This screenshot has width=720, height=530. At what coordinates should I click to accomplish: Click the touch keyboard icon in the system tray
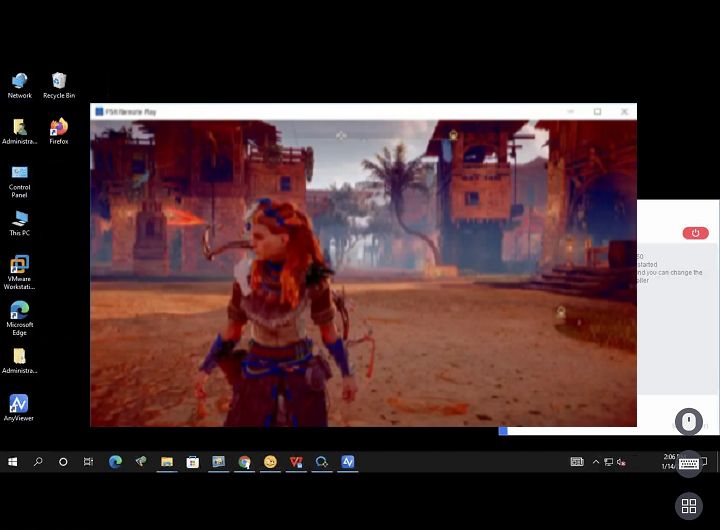(x=577, y=462)
